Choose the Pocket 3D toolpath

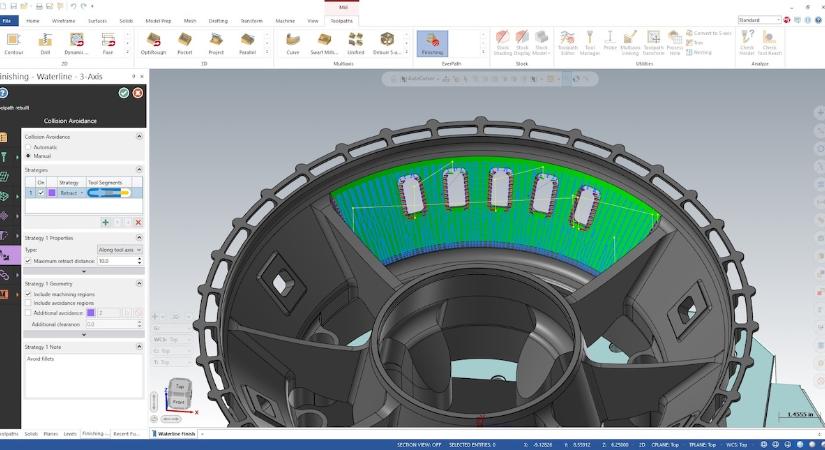(x=185, y=41)
